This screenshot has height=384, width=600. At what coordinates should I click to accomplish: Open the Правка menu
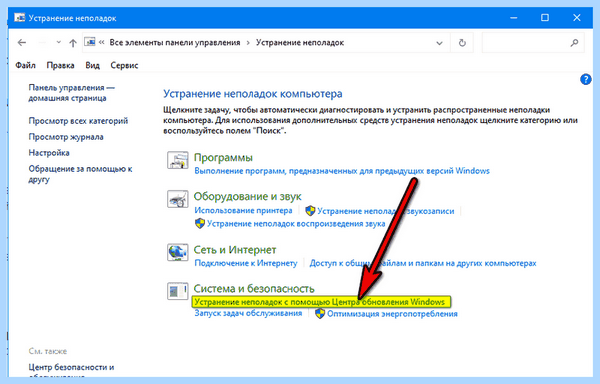pos(60,65)
